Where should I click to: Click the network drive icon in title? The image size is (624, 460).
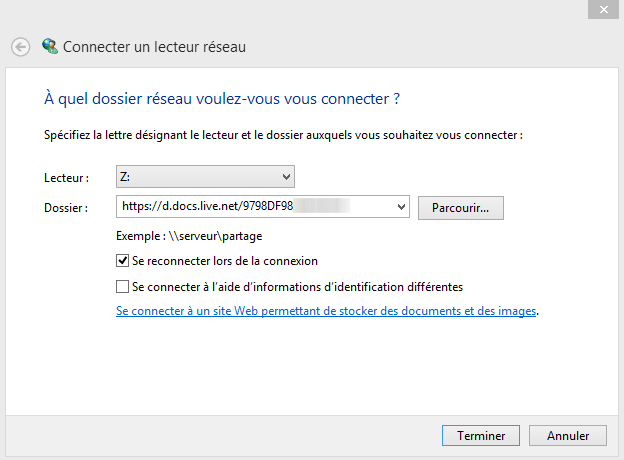[50, 46]
